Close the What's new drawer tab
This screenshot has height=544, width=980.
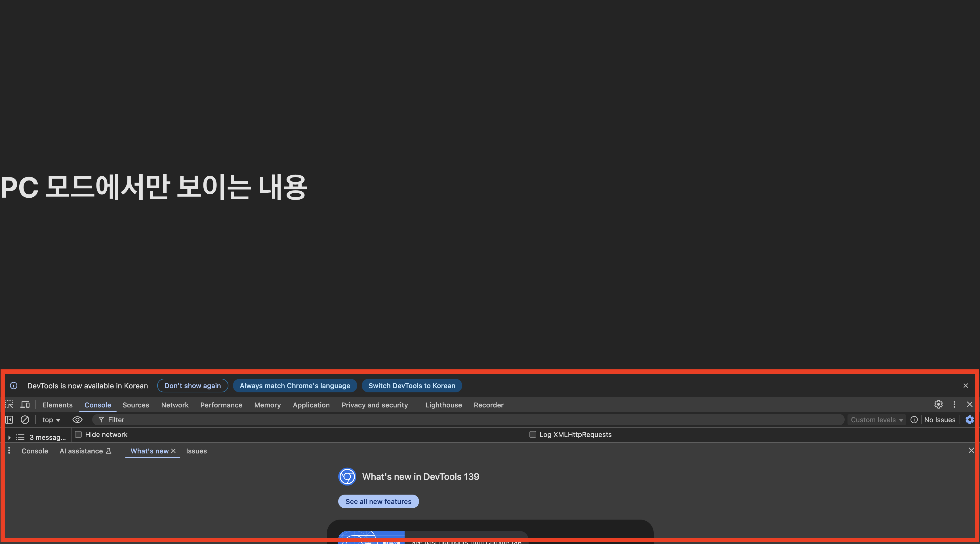click(x=173, y=451)
